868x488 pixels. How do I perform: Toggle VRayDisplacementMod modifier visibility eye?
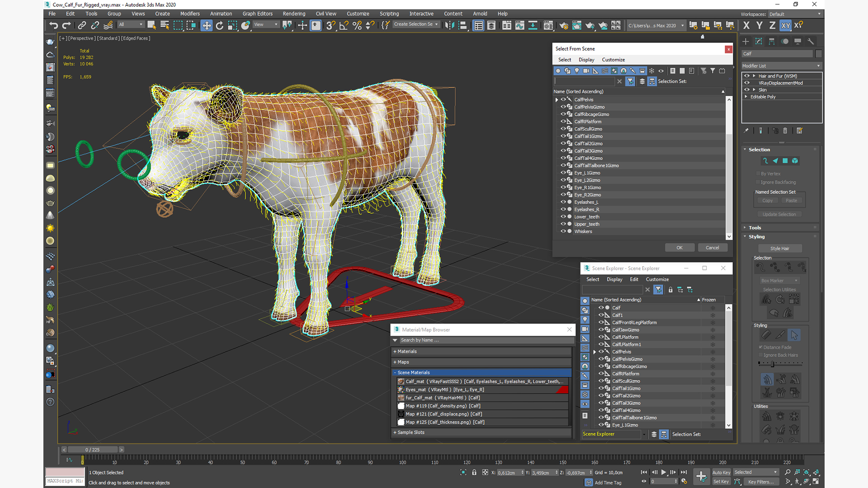click(x=747, y=83)
